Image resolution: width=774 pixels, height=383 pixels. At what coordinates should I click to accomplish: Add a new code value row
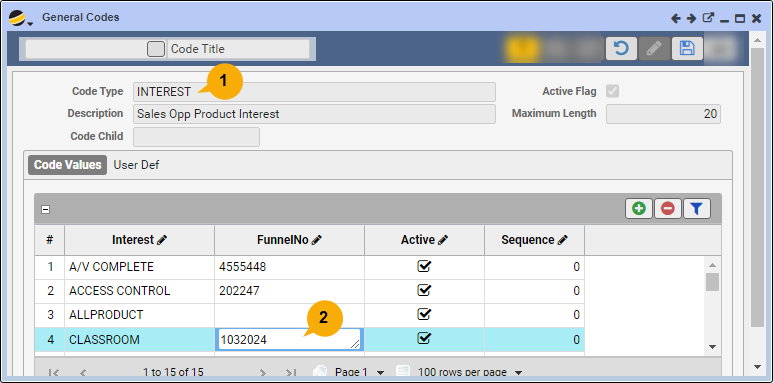click(x=639, y=209)
